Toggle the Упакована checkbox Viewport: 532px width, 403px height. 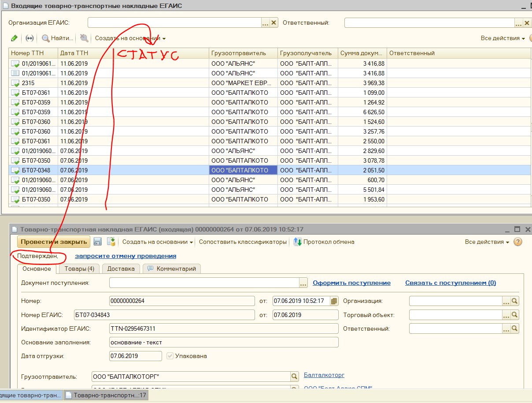click(x=170, y=356)
